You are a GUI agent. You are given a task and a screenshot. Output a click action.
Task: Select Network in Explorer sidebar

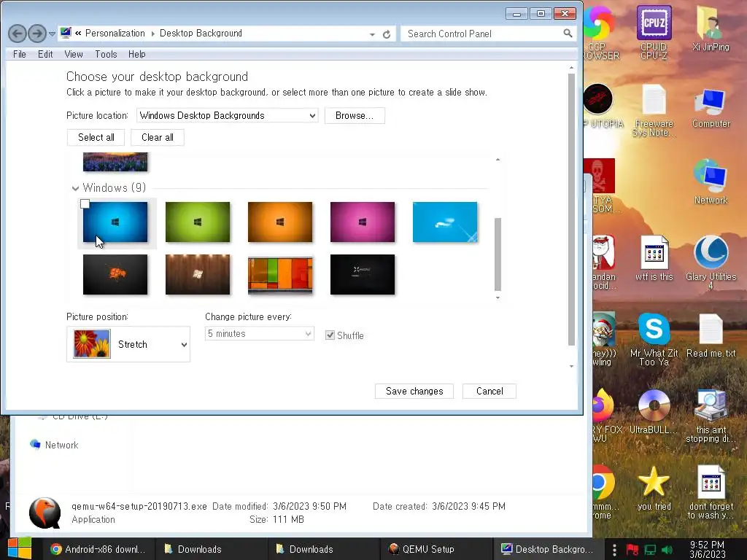coord(61,445)
